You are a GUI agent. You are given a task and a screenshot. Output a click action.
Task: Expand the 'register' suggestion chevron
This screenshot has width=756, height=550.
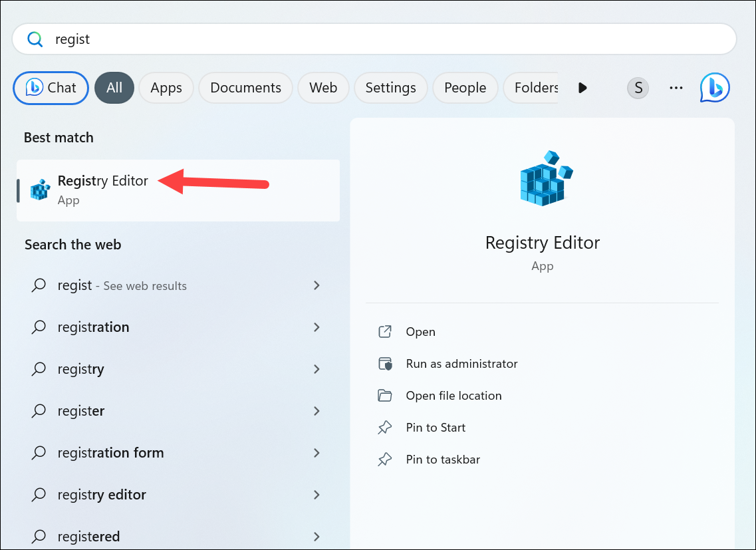pyautogui.click(x=316, y=410)
